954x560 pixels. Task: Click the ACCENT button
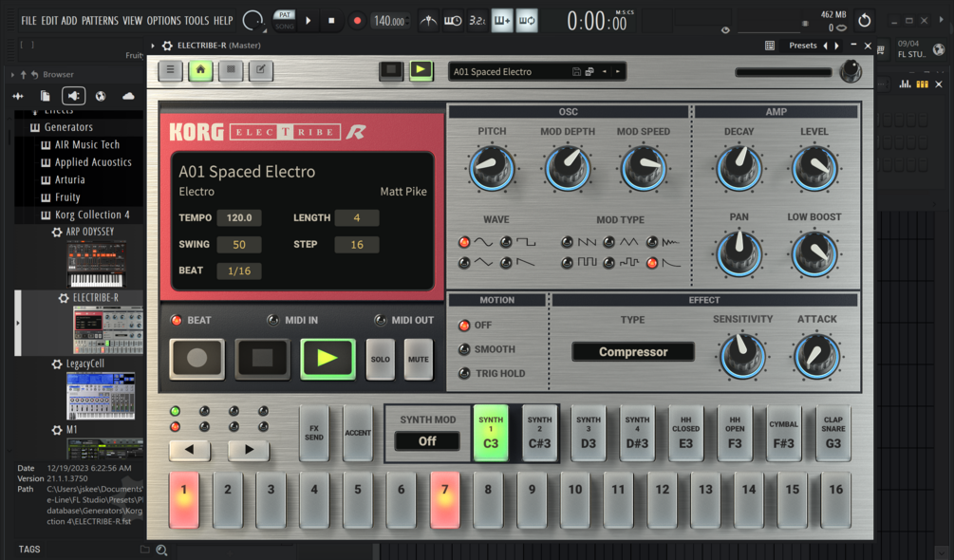click(358, 433)
